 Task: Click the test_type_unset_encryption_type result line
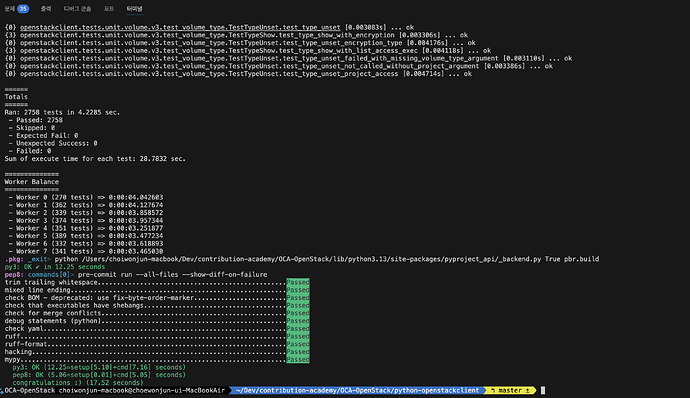240,43
